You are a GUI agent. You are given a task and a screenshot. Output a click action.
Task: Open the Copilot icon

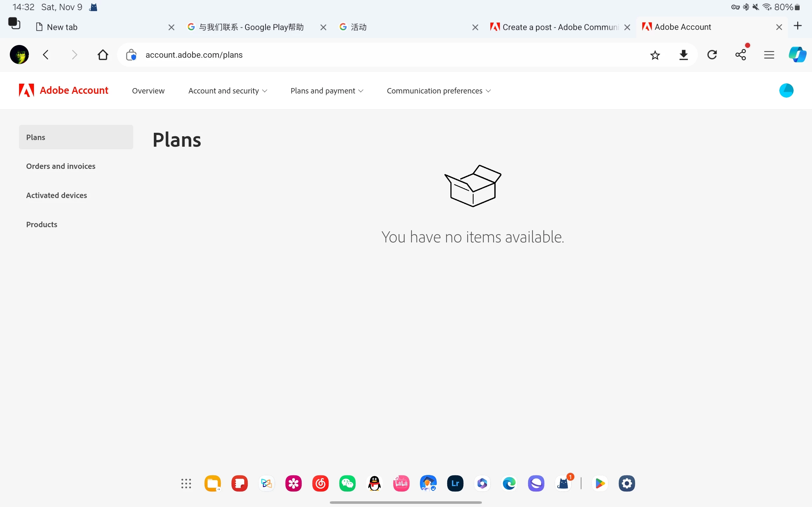pyautogui.click(x=797, y=55)
